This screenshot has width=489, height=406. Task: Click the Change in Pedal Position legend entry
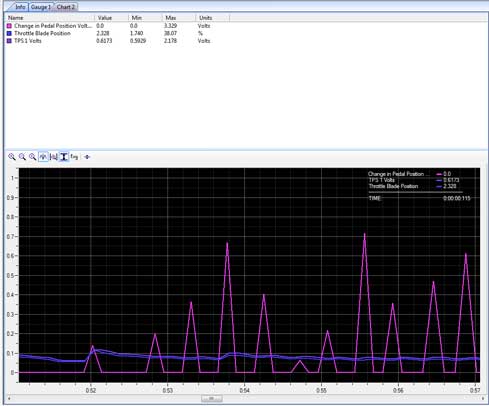click(x=409, y=174)
